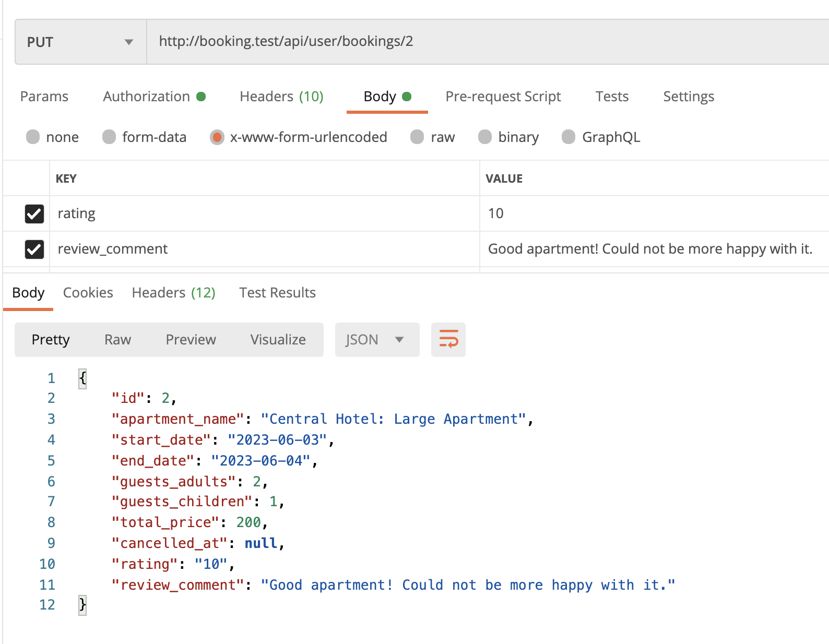Click the null value for cancelled_at
The image size is (829, 644).
click(261, 543)
